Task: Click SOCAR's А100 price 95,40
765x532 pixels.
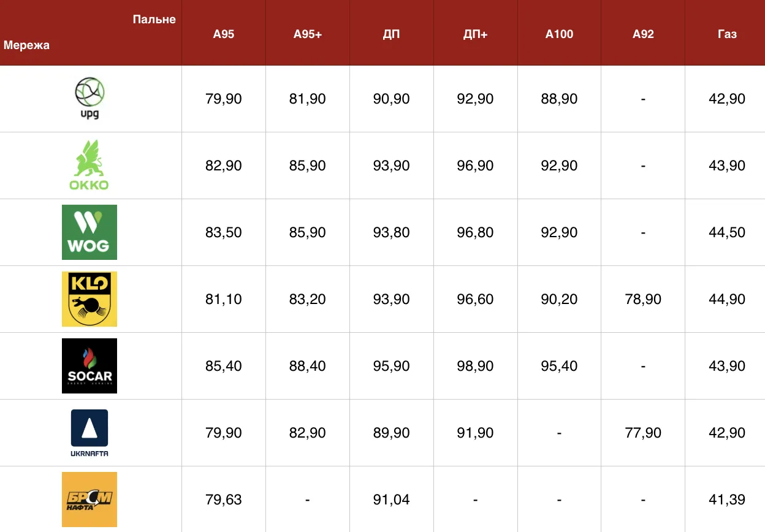Action: click(x=560, y=366)
